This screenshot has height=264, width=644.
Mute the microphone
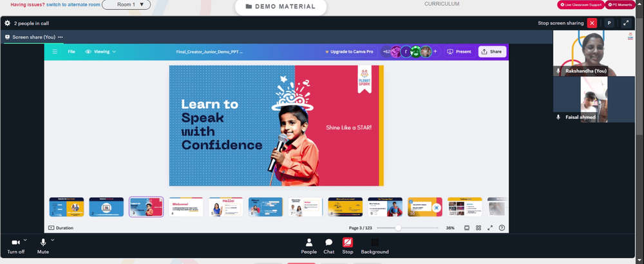pyautogui.click(x=43, y=246)
